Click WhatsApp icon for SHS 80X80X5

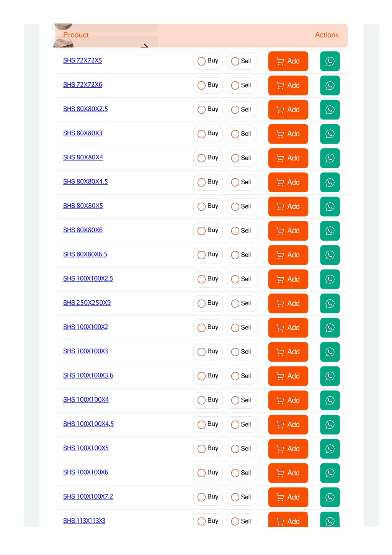330,206
